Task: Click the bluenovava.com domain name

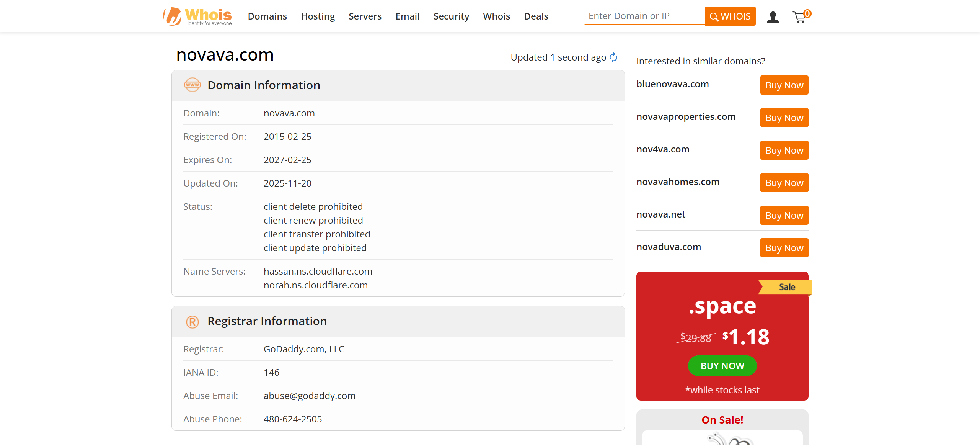Action: pos(672,84)
